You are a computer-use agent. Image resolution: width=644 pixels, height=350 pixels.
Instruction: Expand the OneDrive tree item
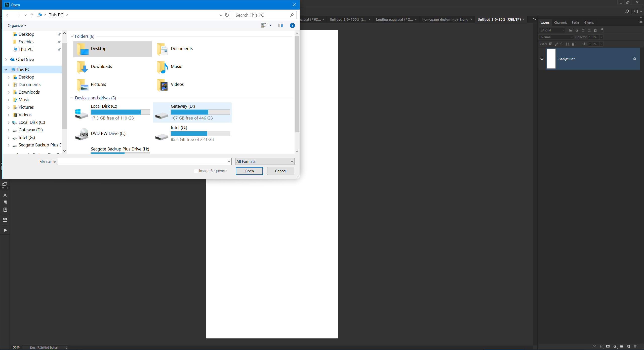coord(6,59)
